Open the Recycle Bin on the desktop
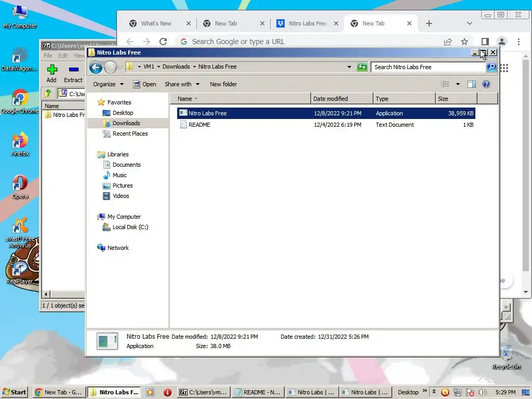Screen dimensions: 532x399 [x=506, y=356]
